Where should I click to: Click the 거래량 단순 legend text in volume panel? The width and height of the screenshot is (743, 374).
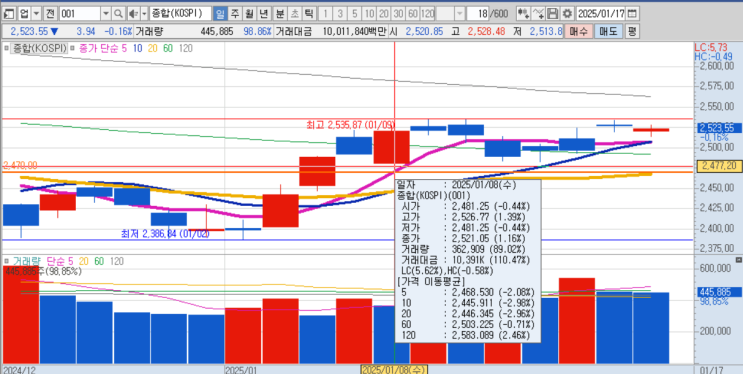[38, 261]
